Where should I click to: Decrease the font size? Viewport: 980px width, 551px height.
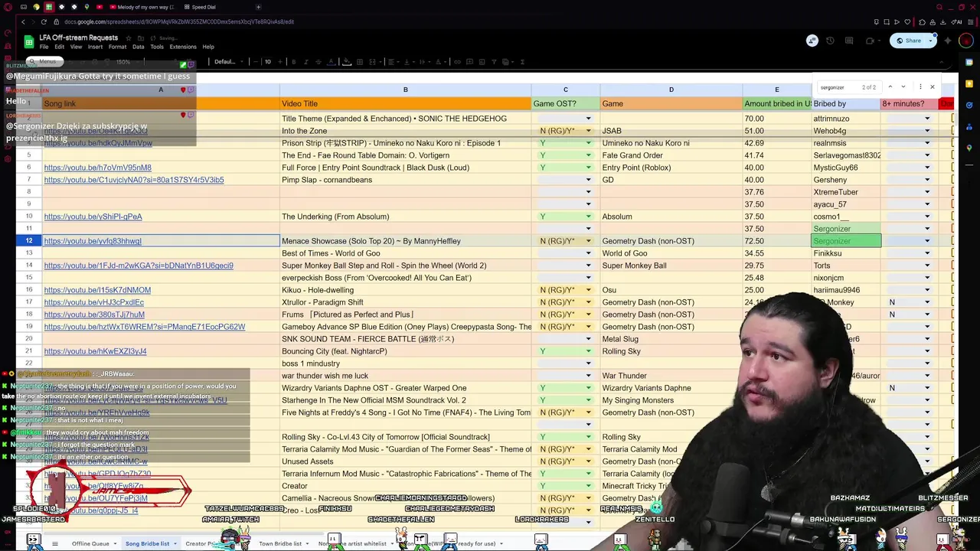[x=256, y=62]
